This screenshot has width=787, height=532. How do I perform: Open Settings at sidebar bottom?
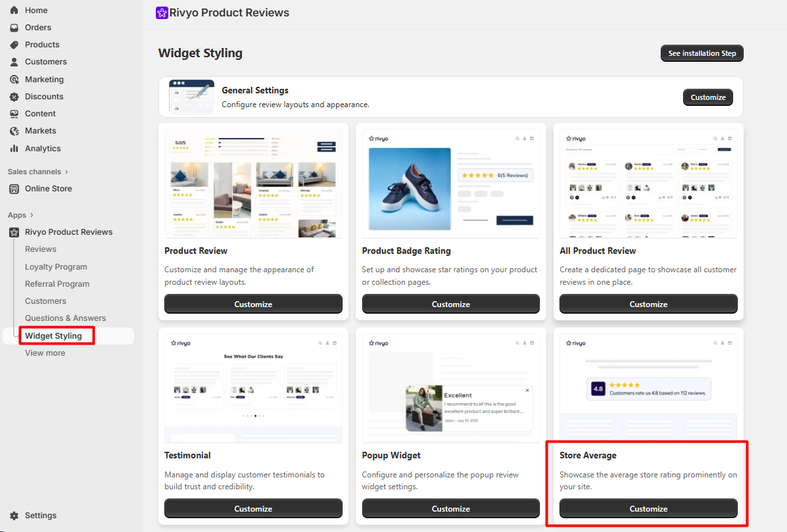pyautogui.click(x=41, y=516)
